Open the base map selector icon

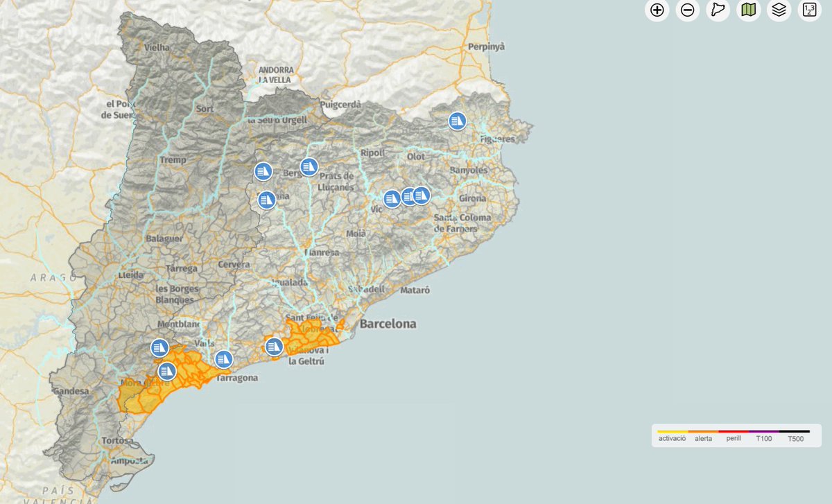pyautogui.click(x=748, y=10)
